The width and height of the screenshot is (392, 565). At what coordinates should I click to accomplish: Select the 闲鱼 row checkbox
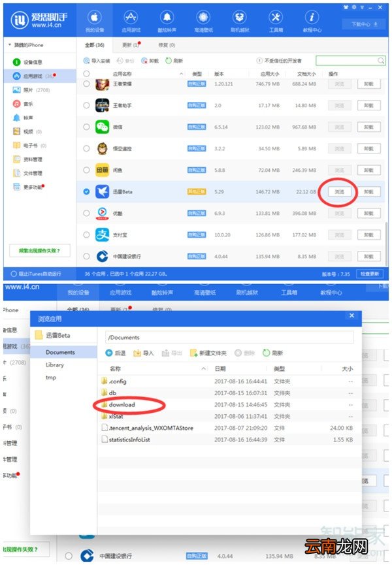coord(86,170)
